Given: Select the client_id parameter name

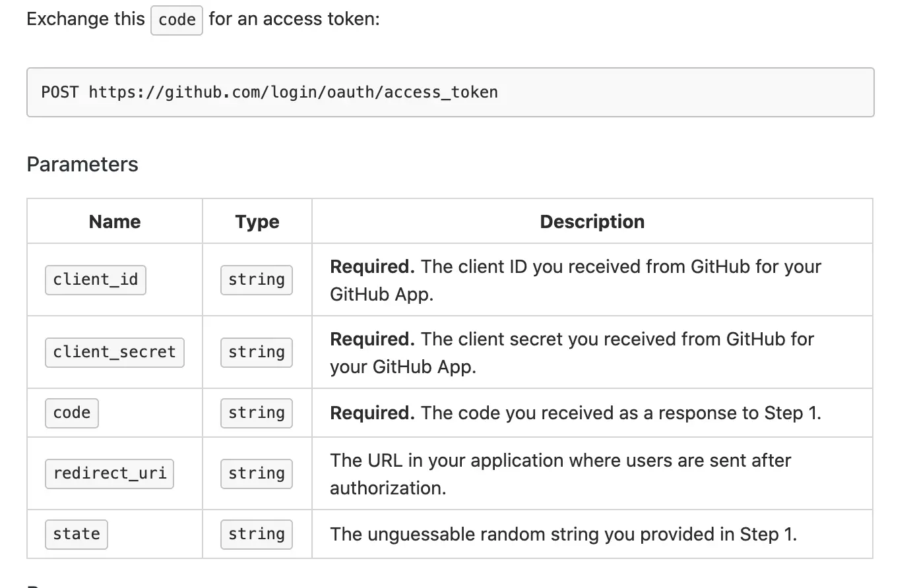Looking at the screenshot, I should pos(96,279).
